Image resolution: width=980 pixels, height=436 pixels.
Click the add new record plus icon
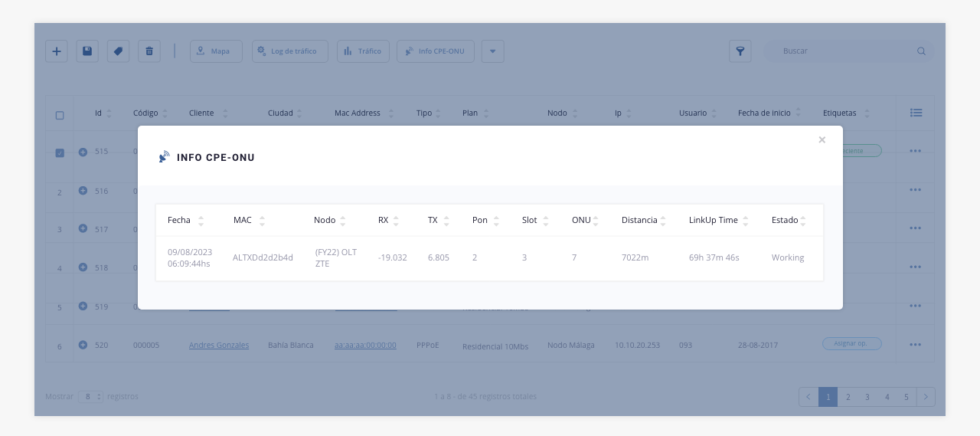point(57,51)
